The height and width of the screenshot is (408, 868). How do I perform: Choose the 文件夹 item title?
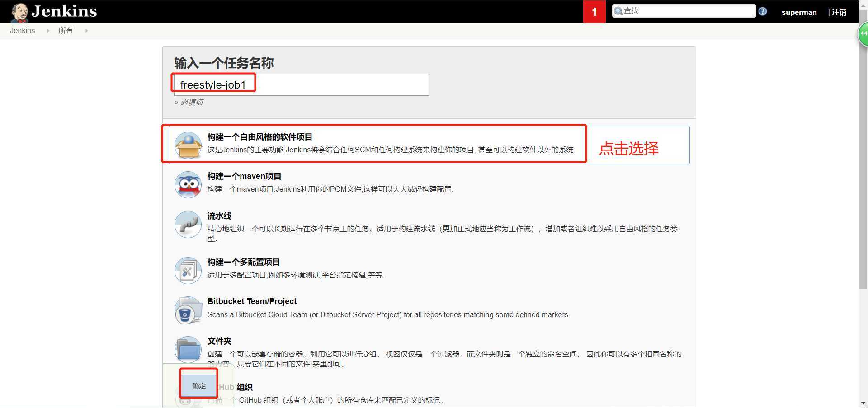click(219, 341)
